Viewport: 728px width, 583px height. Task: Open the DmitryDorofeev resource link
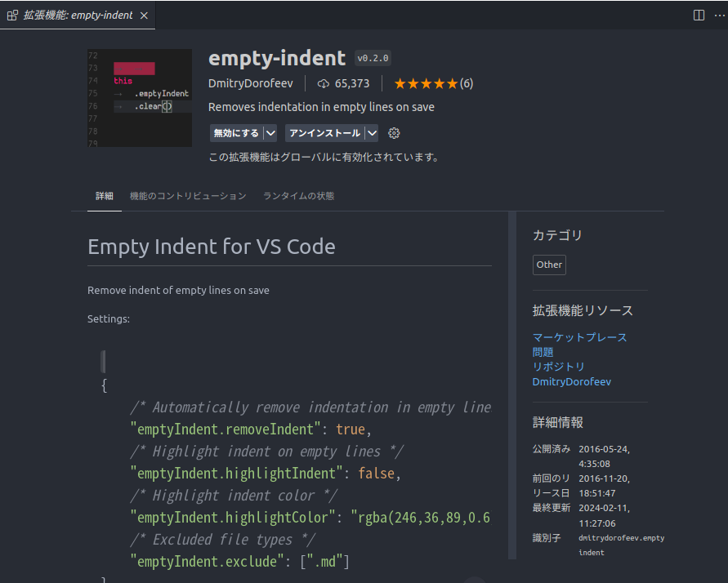(x=572, y=381)
